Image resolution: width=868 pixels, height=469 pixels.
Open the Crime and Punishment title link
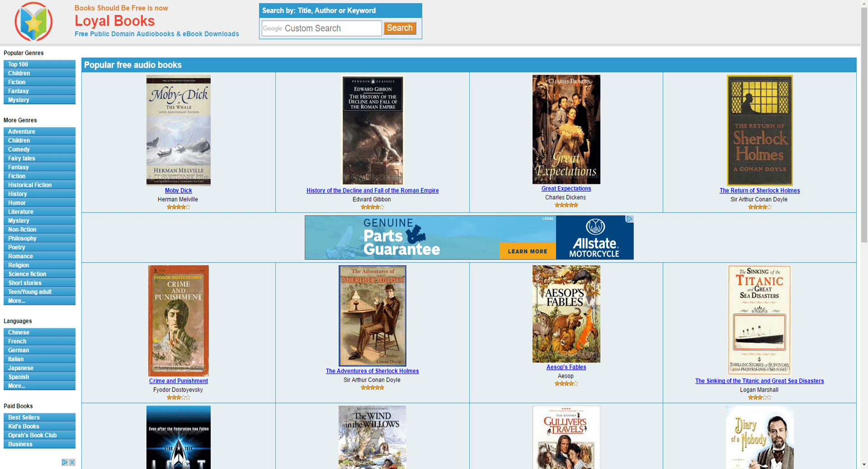[178, 381]
